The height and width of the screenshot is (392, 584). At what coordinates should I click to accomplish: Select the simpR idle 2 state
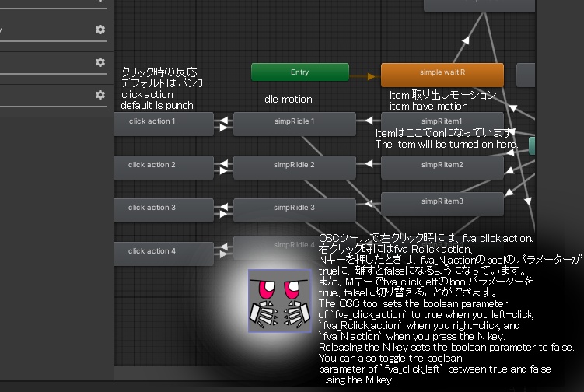tap(294, 167)
